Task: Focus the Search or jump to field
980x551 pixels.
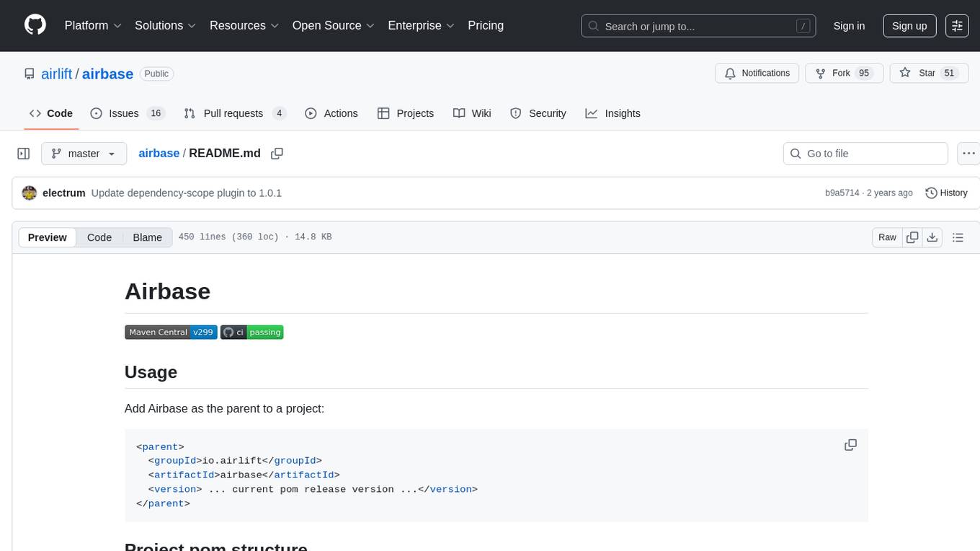Action: click(x=698, y=26)
